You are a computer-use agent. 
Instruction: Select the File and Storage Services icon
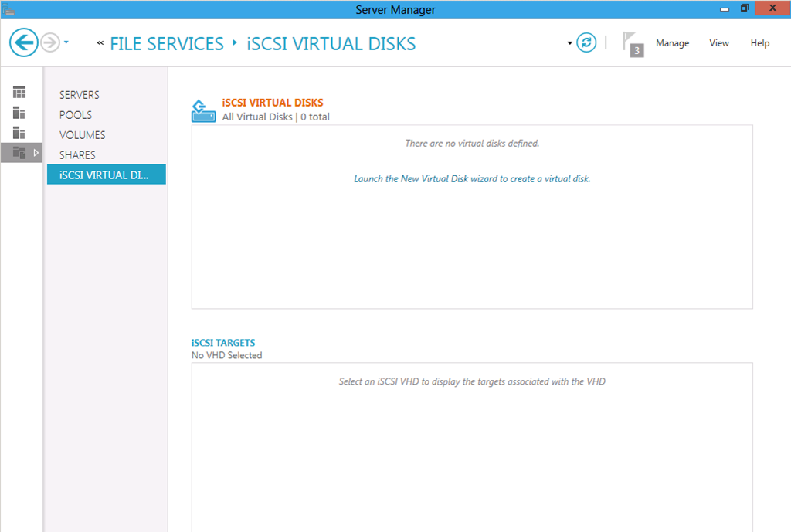19,152
